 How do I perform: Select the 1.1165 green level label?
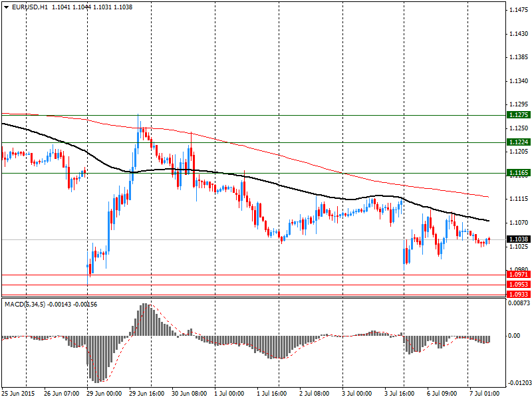(x=519, y=173)
